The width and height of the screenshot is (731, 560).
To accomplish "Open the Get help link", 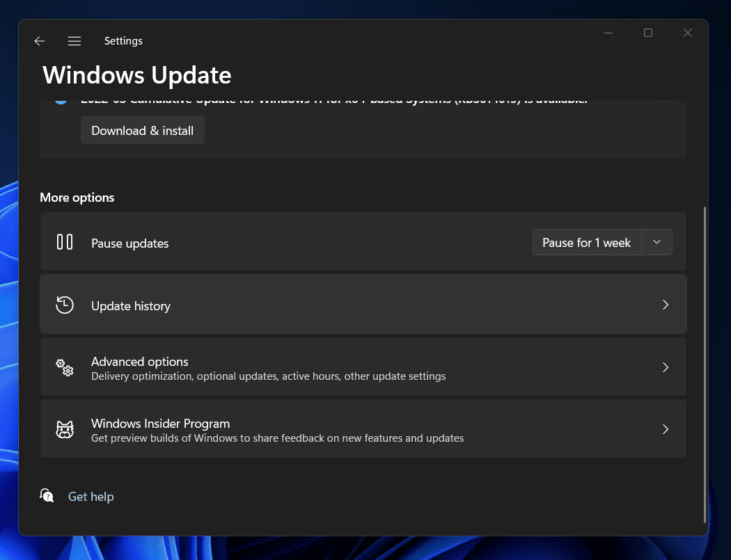I will 91,496.
